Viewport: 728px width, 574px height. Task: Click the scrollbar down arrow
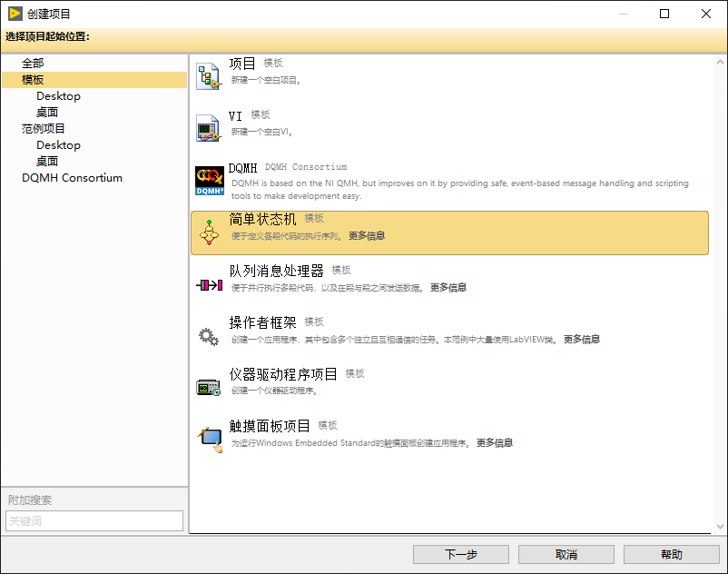(x=720, y=527)
